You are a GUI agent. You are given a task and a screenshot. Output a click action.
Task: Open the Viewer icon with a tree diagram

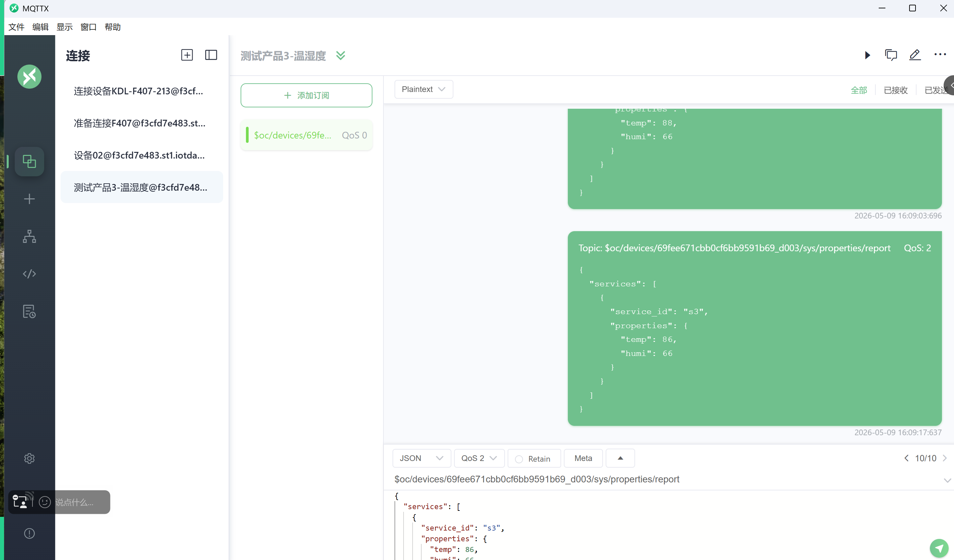click(x=29, y=237)
